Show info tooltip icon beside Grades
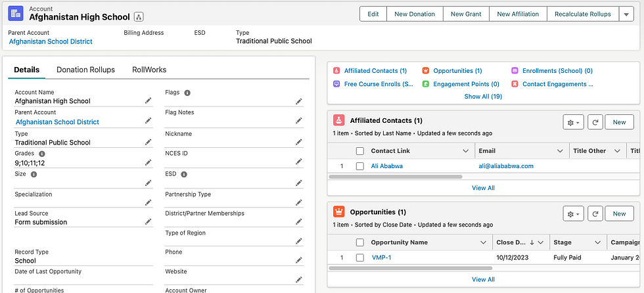The width and height of the screenshot is (644, 293). point(42,154)
